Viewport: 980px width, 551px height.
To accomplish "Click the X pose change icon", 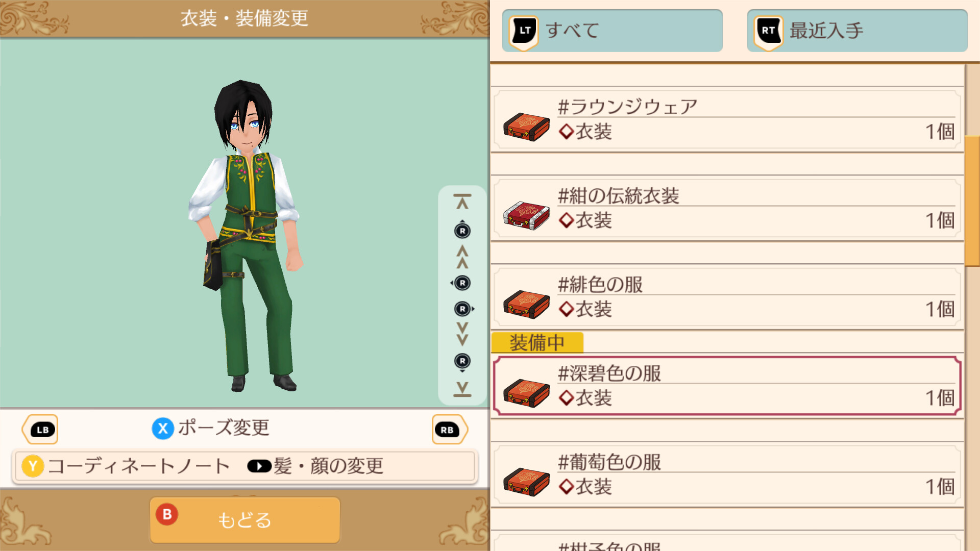I will (163, 429).
